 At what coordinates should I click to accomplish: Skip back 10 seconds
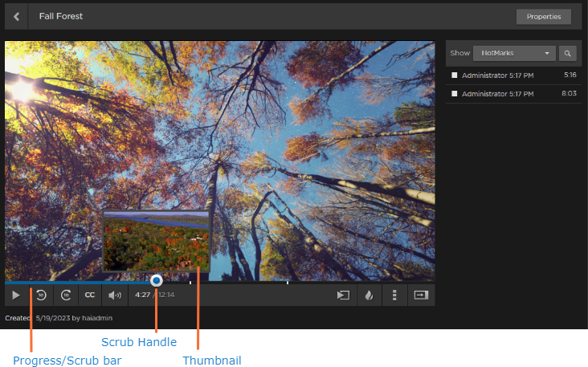point(41,295)
